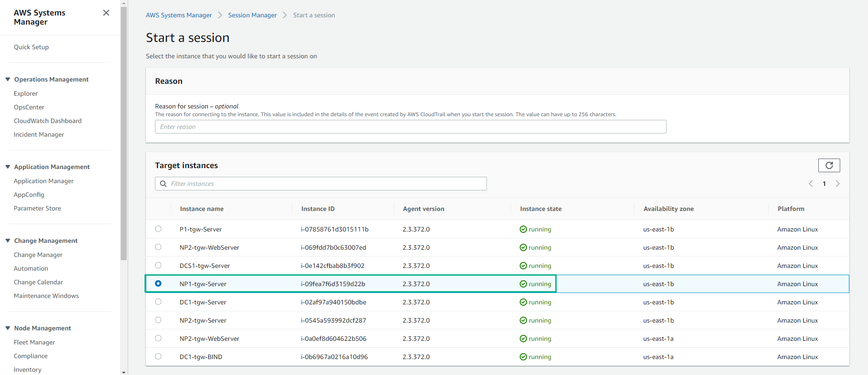Open Change Calendar
This screenshot has width=868, height=375.
coord(38,282)
